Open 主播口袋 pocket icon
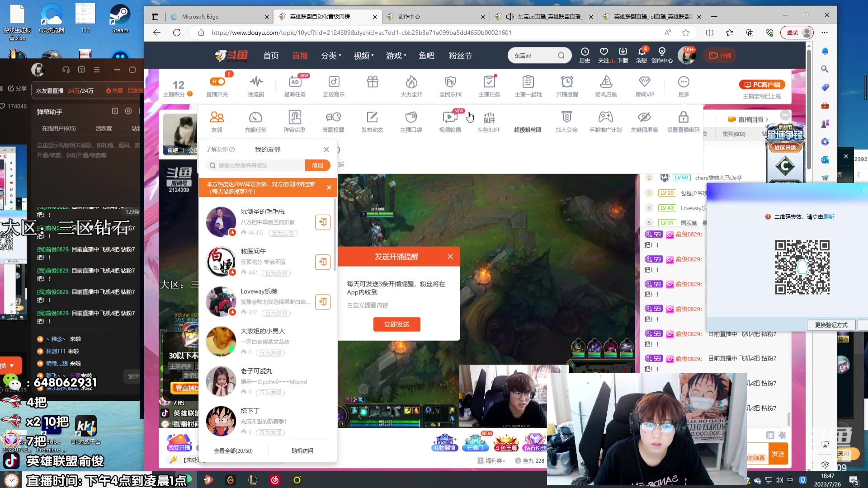This screenshot has width=868, height=488. coord(411,117)
